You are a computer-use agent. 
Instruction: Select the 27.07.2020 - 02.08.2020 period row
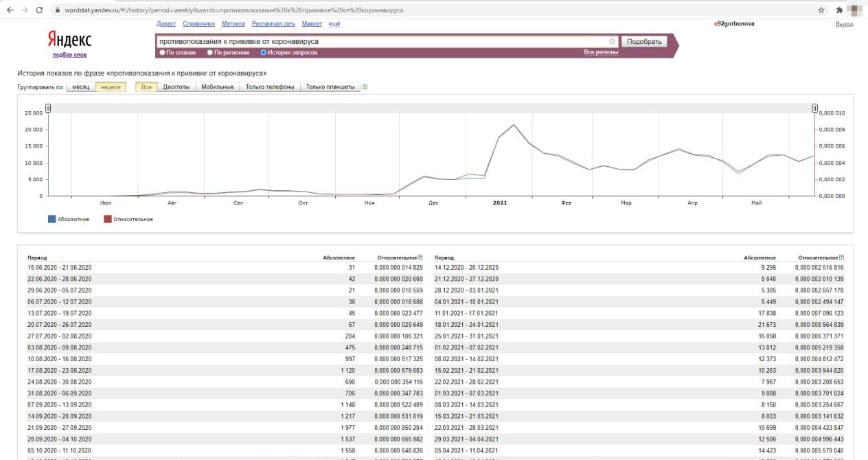pyautogui.click(x=225, y=336)
